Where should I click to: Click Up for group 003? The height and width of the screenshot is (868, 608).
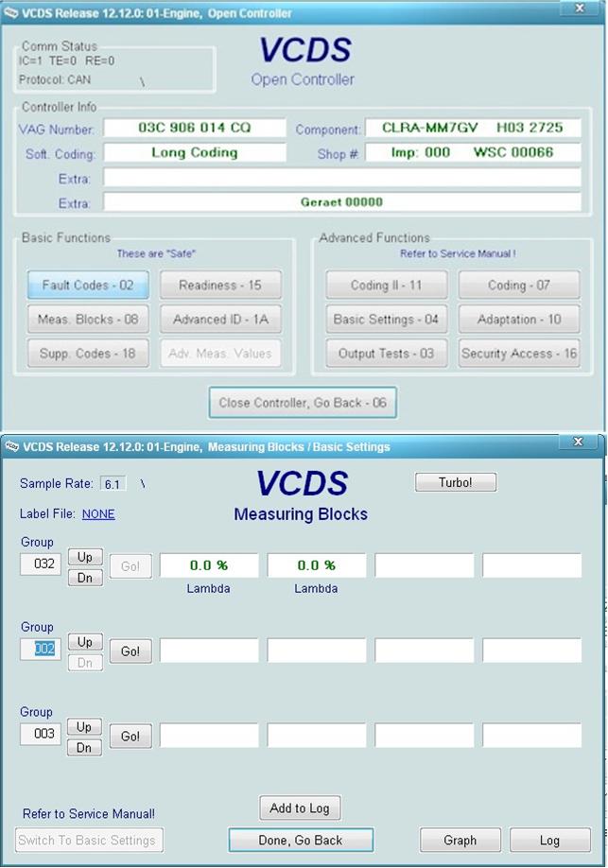tap(85, 727)
